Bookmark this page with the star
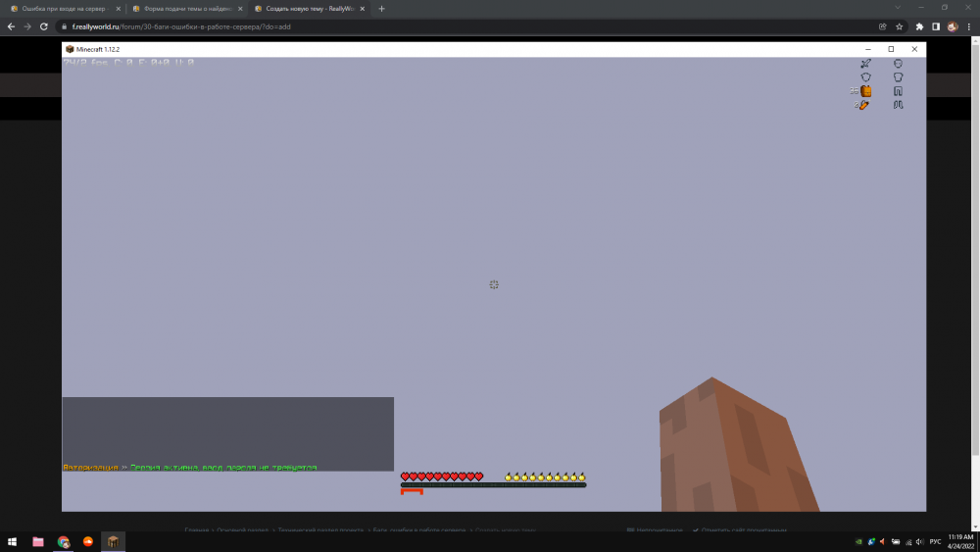Image resolution: width=980 pixels, height=552 pixels. pos(900,26)
